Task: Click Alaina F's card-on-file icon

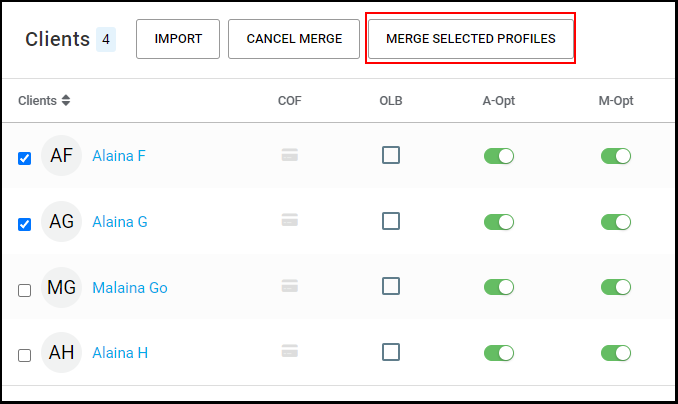Action: (290, 154)
